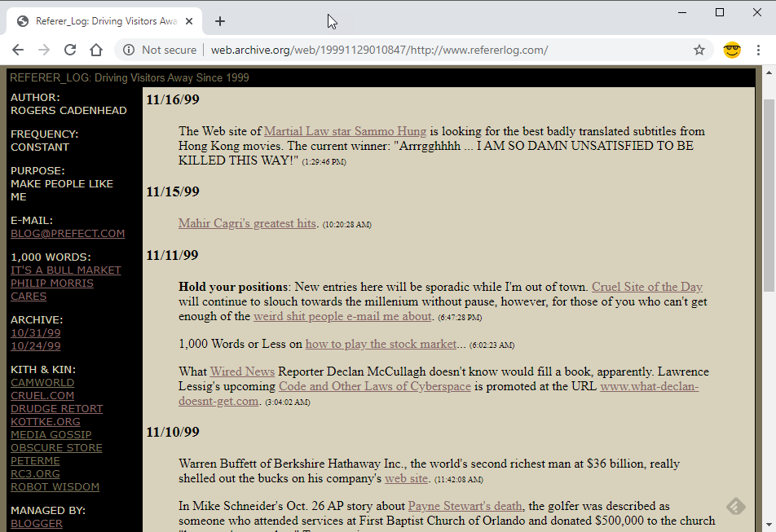
Task: Click the forward navigation arrow
Action: pyautogui.click(x=44, y=50)
